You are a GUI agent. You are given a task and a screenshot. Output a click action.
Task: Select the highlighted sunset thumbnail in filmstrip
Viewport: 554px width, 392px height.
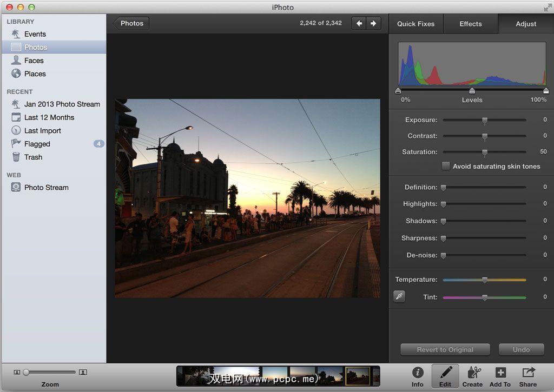click(x=358, y=376)
